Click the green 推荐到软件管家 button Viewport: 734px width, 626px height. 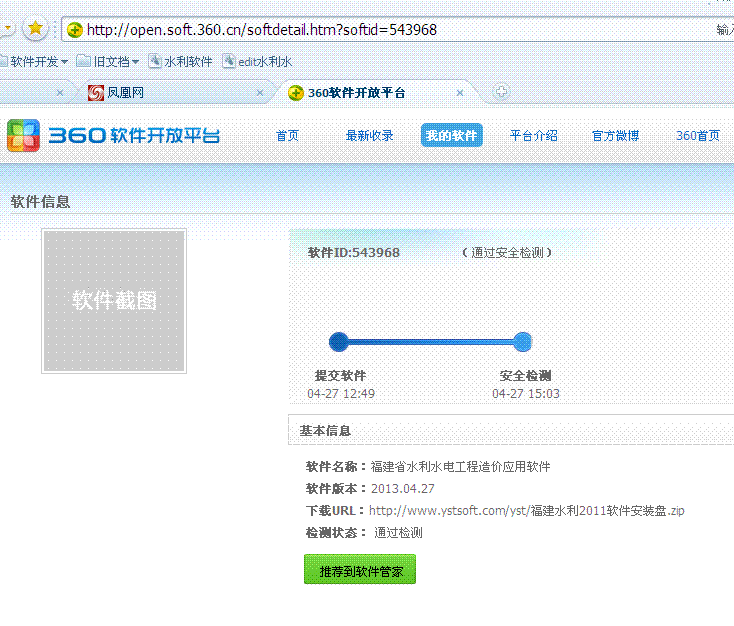(x=359, y=571)
